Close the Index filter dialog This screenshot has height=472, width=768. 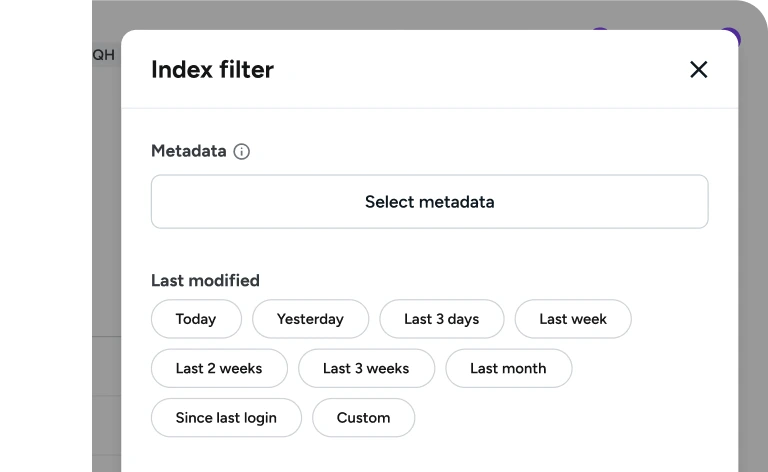[x=698, y=70]
